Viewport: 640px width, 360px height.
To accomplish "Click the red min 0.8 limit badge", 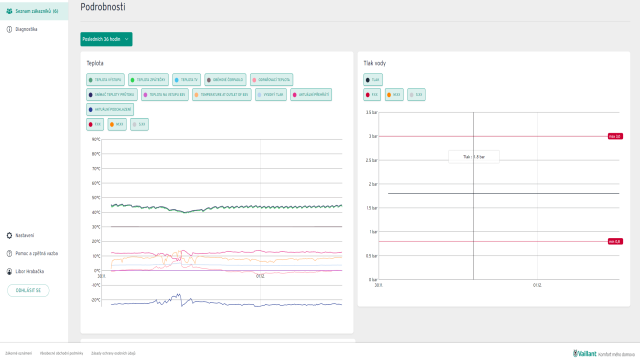I will [615, 242].
